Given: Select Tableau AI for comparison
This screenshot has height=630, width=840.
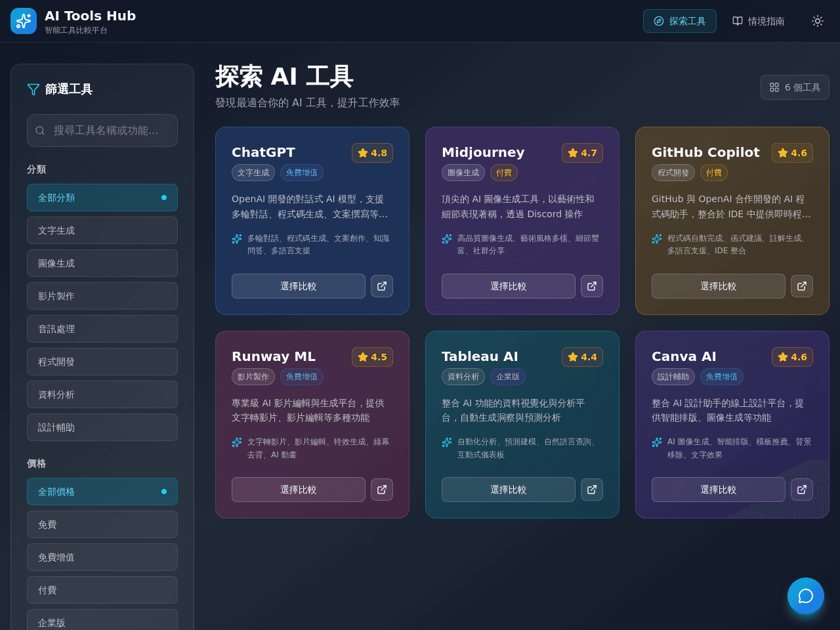Looking at the screenshot, I should click(x=509, y=490).
